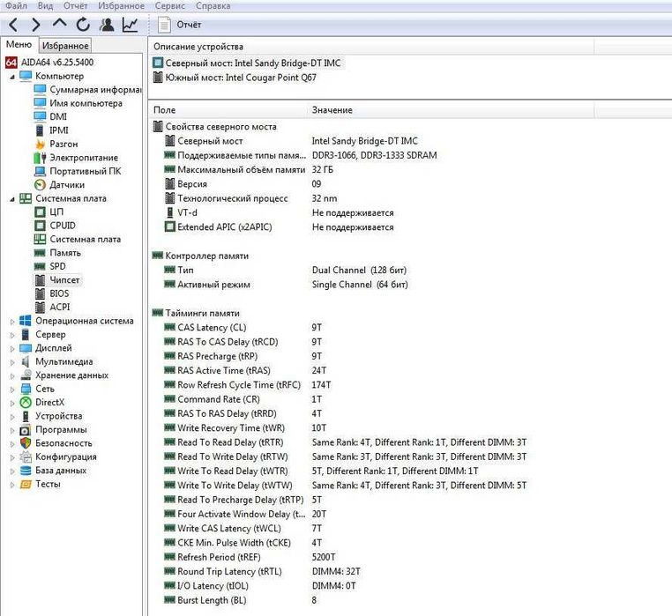672x616 pixels.
Task: Open the Разгон flame icon
Action: coord(40,144)
